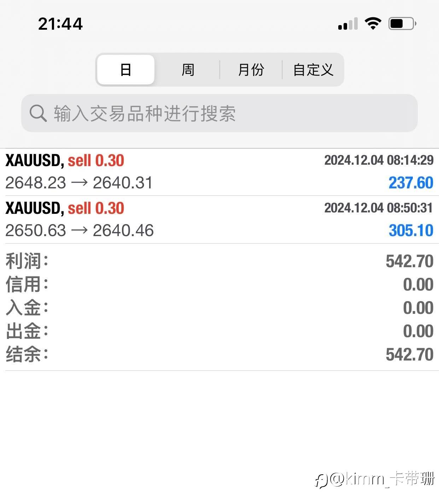Tap the Wi-Fi status icon

(373, 24)
